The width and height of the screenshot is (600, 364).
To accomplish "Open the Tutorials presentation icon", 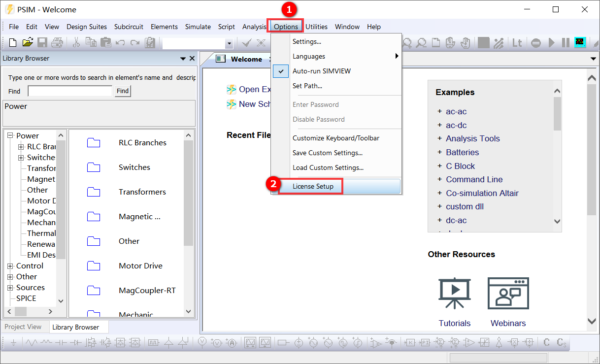I will tap(455, 294).
